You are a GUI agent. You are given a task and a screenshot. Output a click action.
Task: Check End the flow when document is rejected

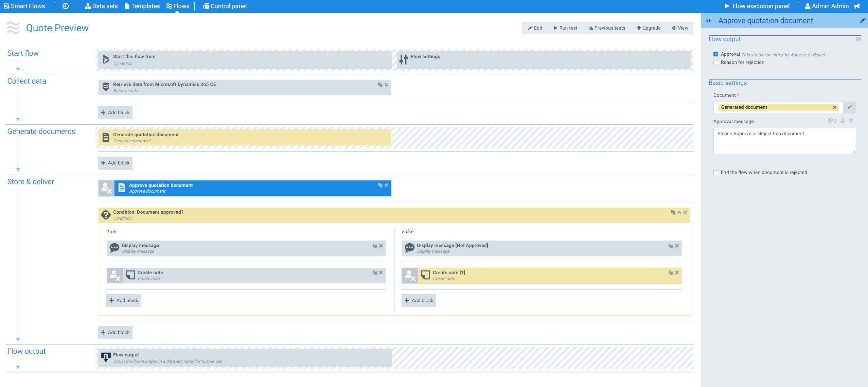pyautogui.click(x=716, y=173)
